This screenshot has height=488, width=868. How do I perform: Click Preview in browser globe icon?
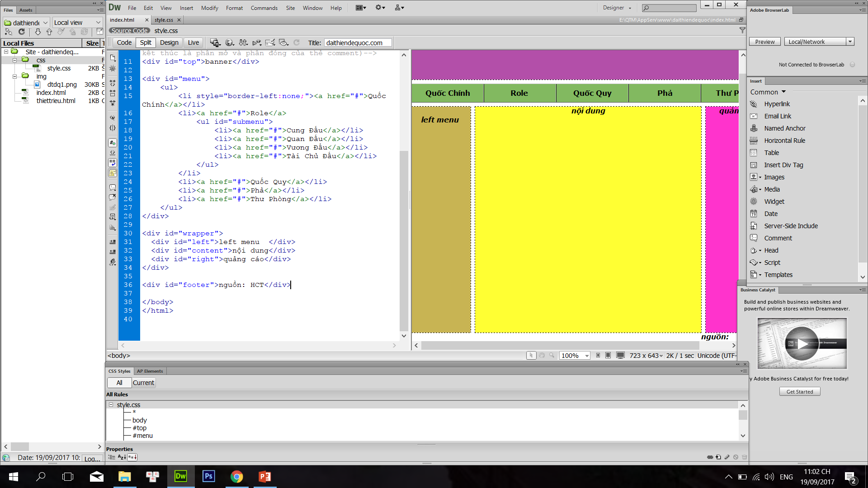point(230,42)
